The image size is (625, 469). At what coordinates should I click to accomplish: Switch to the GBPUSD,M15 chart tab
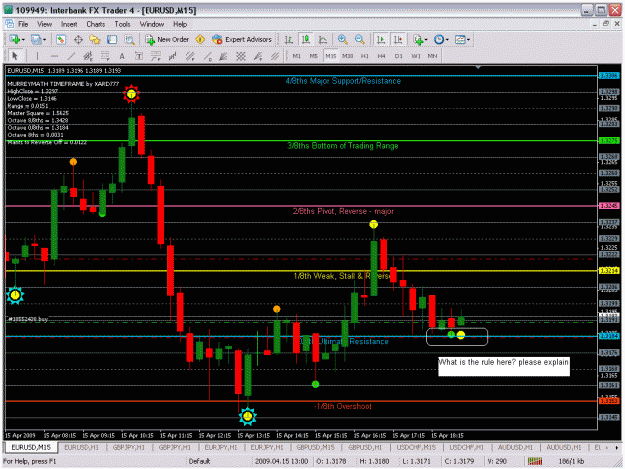tap(315, 447)
